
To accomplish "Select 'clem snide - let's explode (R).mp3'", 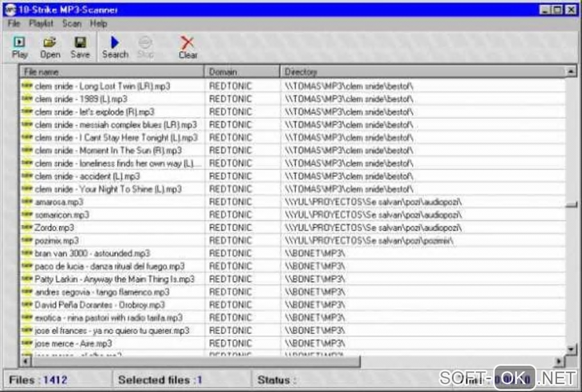I will (94, 112).
